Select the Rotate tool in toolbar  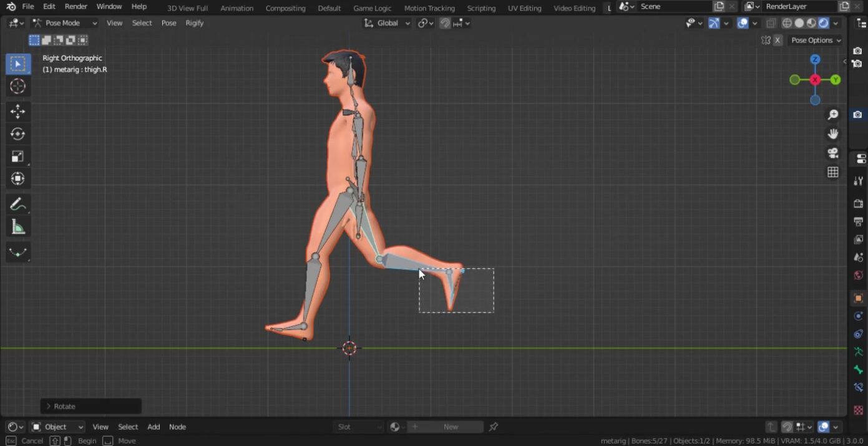(x=17, y=134)
